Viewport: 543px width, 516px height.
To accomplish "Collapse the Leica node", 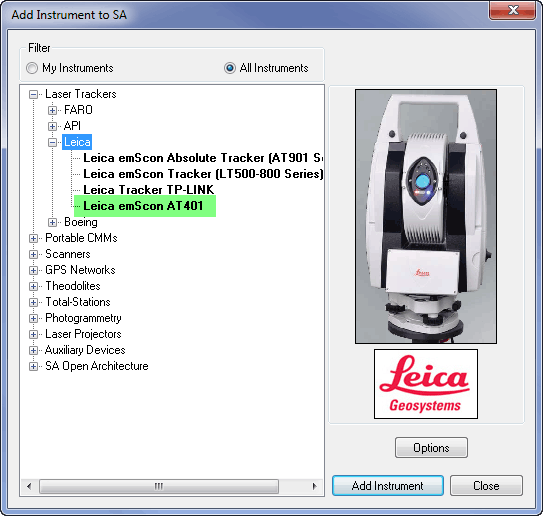I will (x=52, y=142).
